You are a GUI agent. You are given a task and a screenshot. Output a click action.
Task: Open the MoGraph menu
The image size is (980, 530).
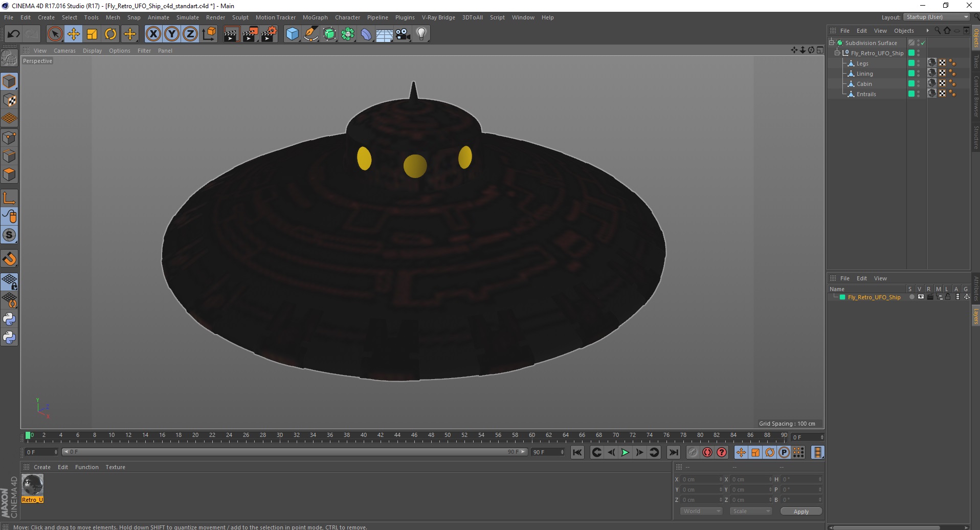coord(315,17)
